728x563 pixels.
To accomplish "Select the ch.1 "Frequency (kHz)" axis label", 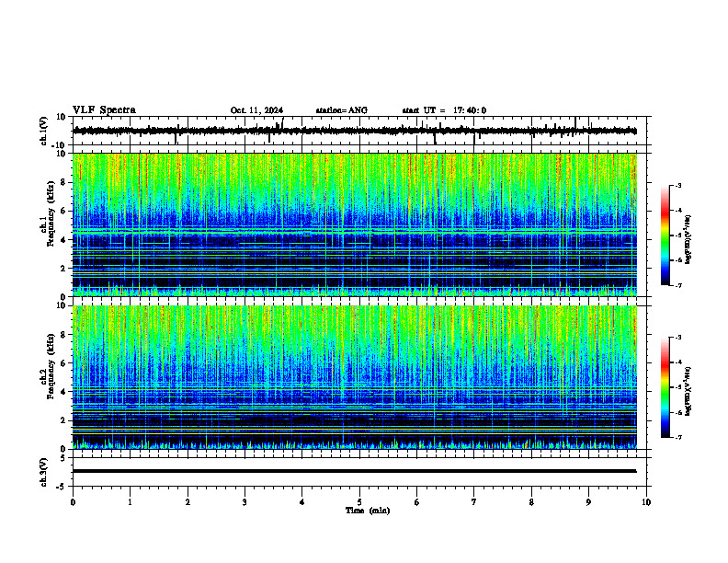I will pyautogui.click(x=51, y=214).
